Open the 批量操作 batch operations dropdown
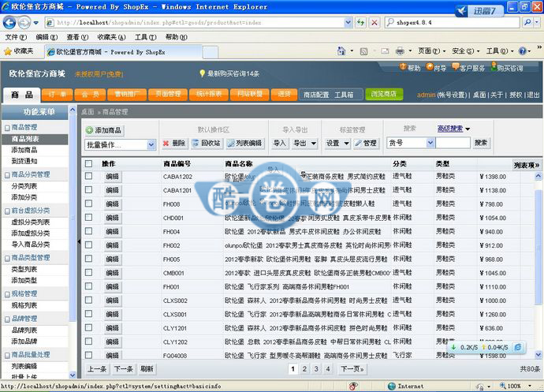The height and width of the screenshot is (392, 544). [x=120, y=145]
